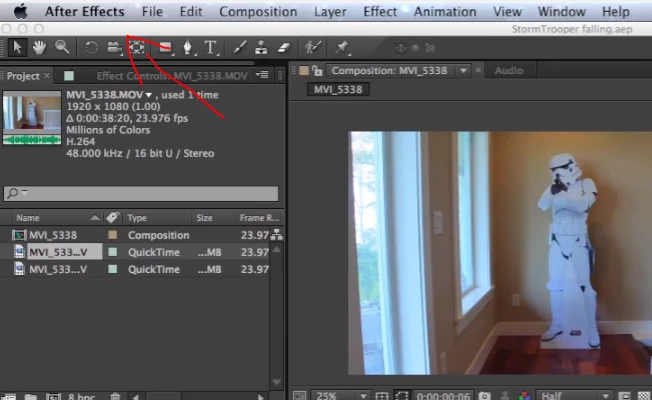Open the Edit menu
The image size is (652, 400).
(x=191, y=12)
